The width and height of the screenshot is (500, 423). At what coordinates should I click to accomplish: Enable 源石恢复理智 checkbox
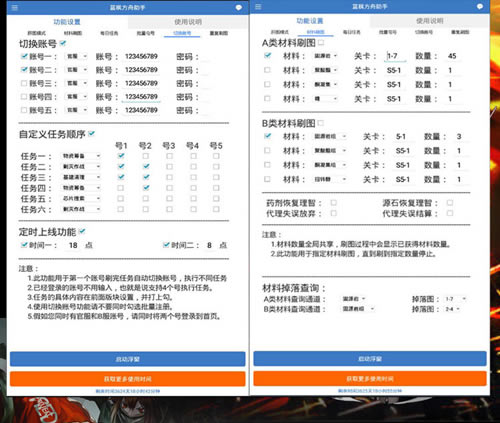pyautogui.click(x=450, y=202)
